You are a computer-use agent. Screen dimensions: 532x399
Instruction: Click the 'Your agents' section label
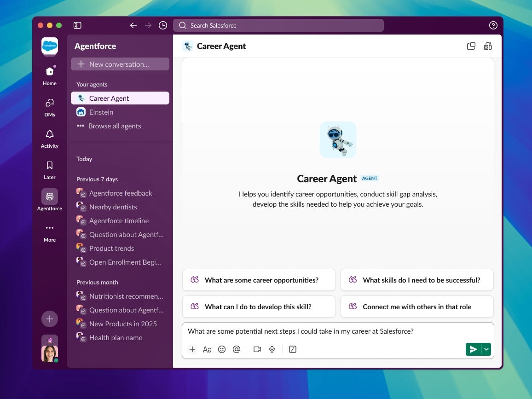(x=92, y=85)
